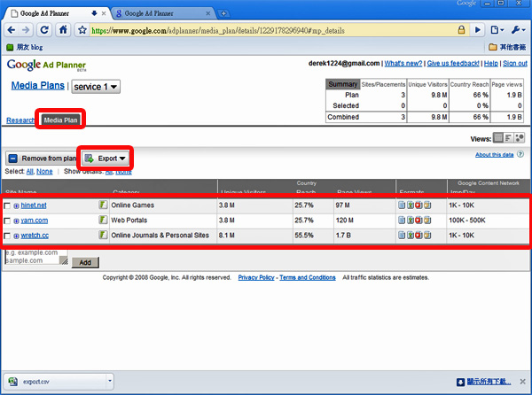Open Terms and Conditions link

pyautogui.click(x=308, y=277)
